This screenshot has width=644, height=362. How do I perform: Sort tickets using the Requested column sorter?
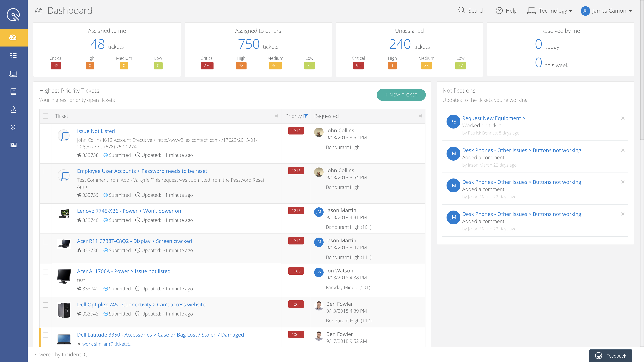point(420,116)
